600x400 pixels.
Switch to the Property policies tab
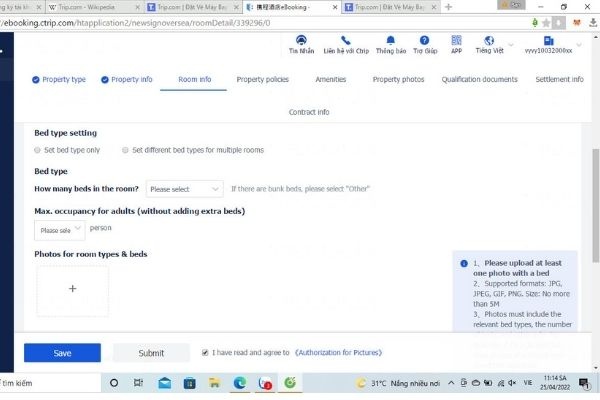click(x=262, y=79)
